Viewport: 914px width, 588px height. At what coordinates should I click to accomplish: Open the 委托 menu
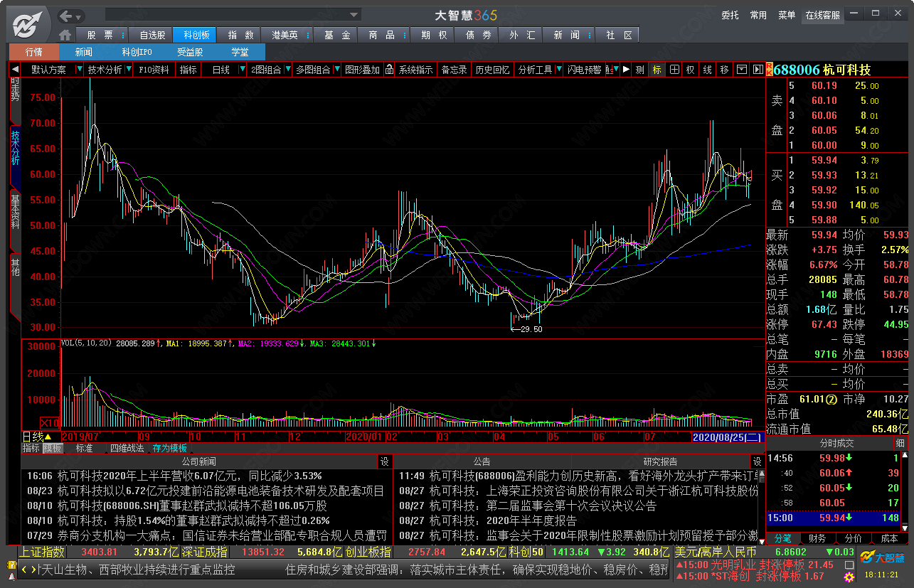tap(730, 15)
